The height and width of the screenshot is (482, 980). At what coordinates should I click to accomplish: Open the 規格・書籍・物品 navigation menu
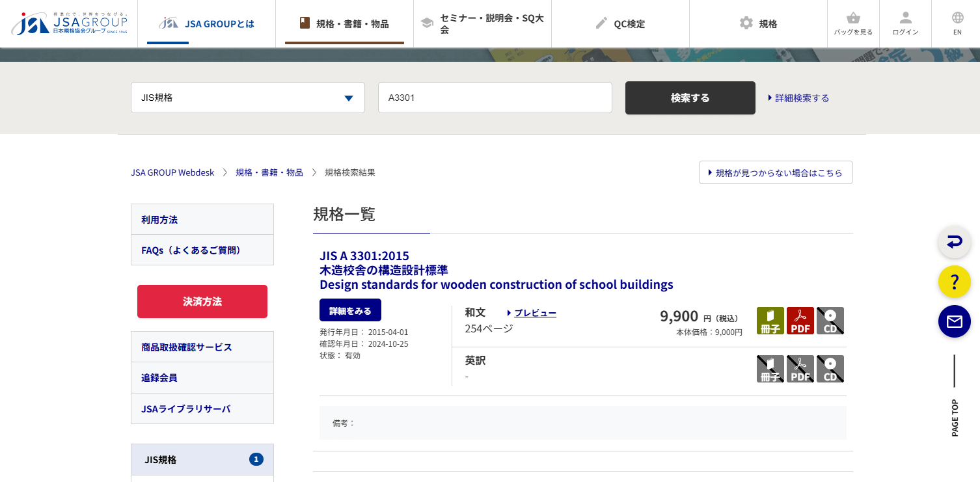(344, 23)
